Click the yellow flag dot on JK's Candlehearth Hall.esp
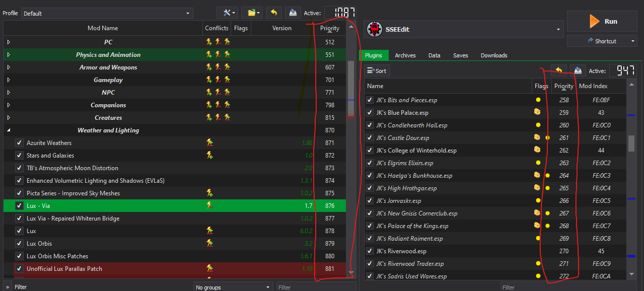The image size is (644, 291). (x=538, y=125)
